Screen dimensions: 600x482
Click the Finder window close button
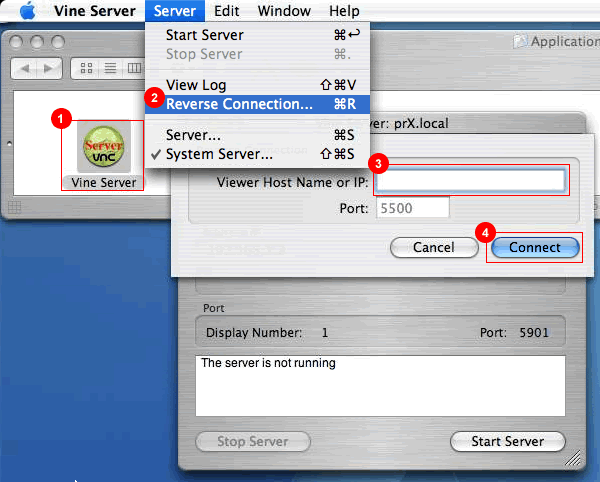click(x=16, y=42)
